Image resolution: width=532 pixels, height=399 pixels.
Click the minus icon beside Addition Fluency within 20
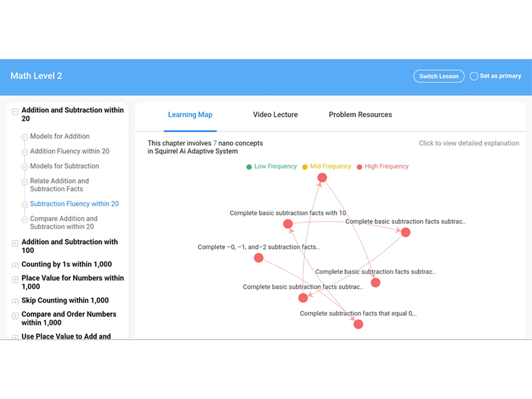[x=25, y=152]
